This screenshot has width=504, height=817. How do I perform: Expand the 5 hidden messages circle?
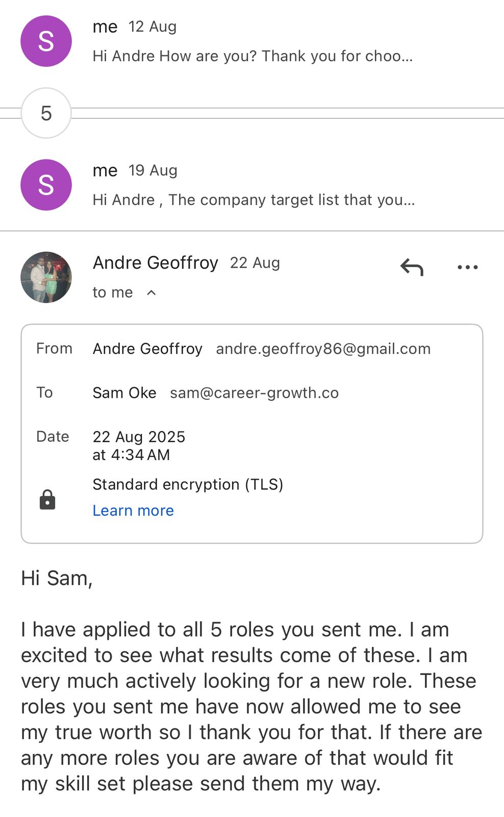coord(46,113)
